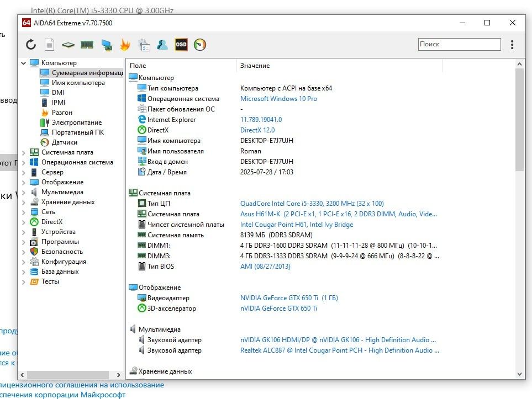Select the База данных tree item
This screenshot has width=532, height=399.
54,272
